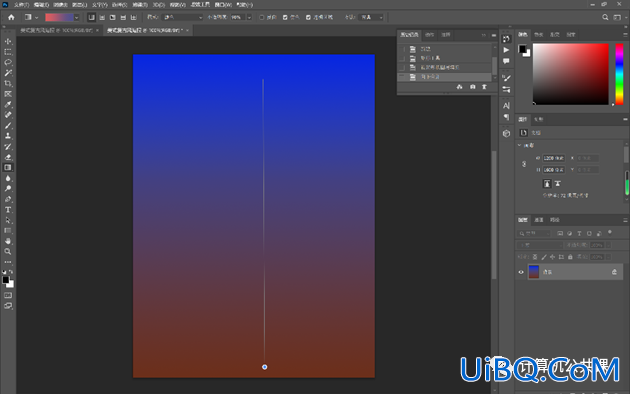Viewport: 630px width, 394px height.
Task: Select the Rectangle shape tool
Action: [8, 231]
